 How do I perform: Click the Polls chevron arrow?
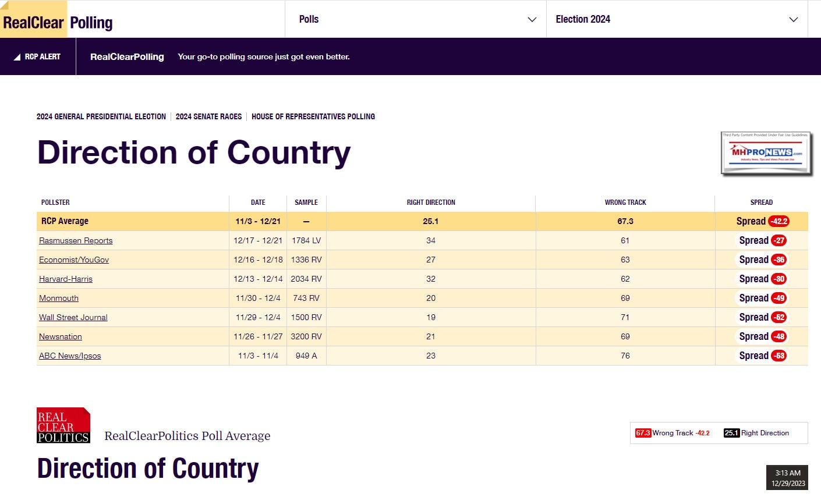pyautogui.click(x=532, y=20)
